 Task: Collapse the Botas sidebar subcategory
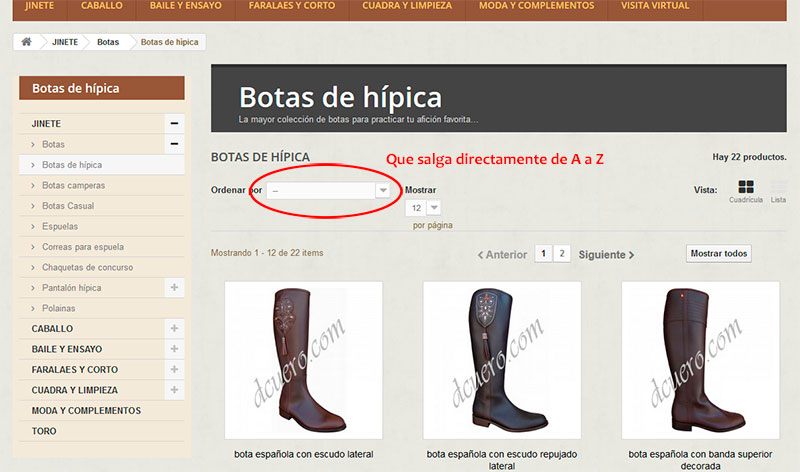(174, 144)
